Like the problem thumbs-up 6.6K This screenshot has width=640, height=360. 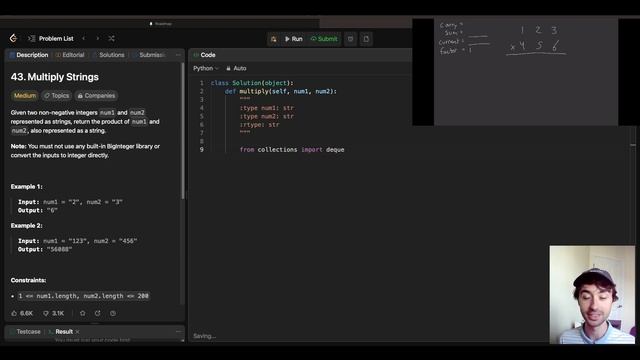coord(22,313)
